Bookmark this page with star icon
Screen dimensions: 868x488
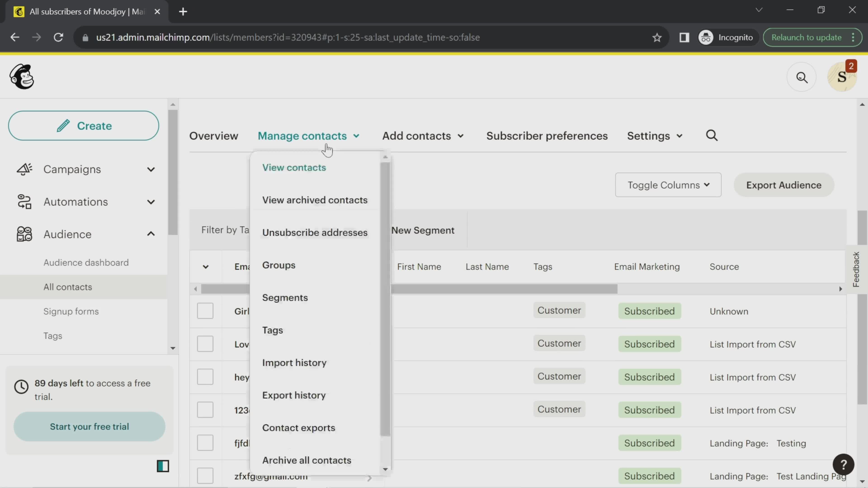[x=657, y=37]
